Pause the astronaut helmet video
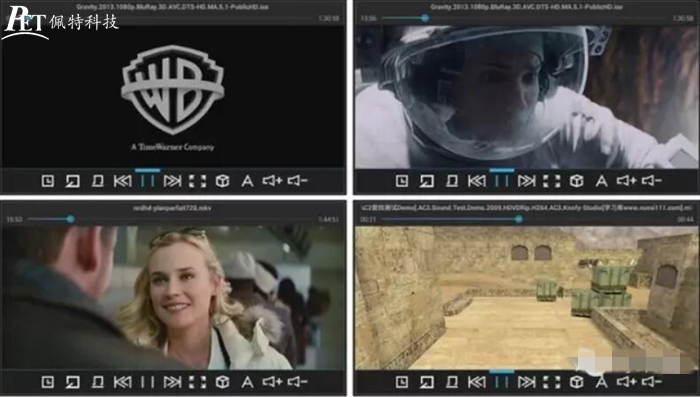This screenshot has height=397, width=700. tap(502, 181)
